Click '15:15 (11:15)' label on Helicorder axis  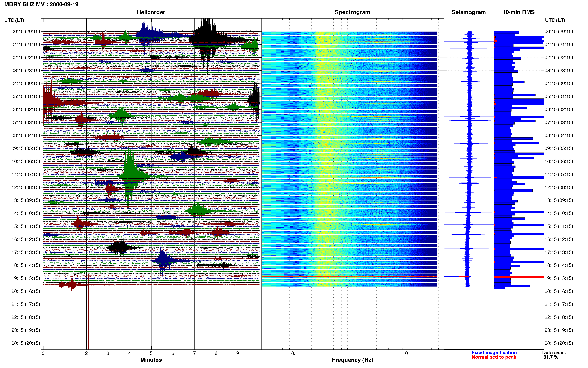coord(26,226)
